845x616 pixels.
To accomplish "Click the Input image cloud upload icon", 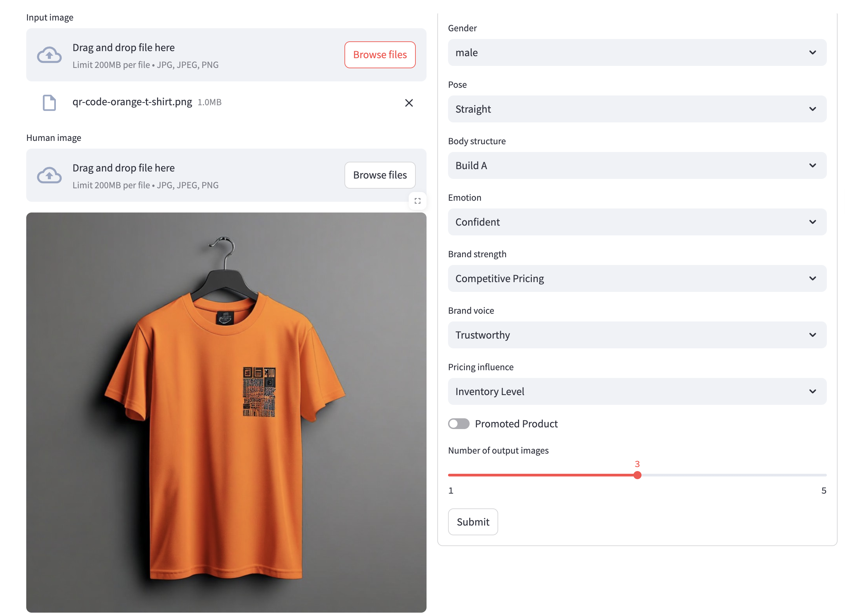I will point(49,55).
